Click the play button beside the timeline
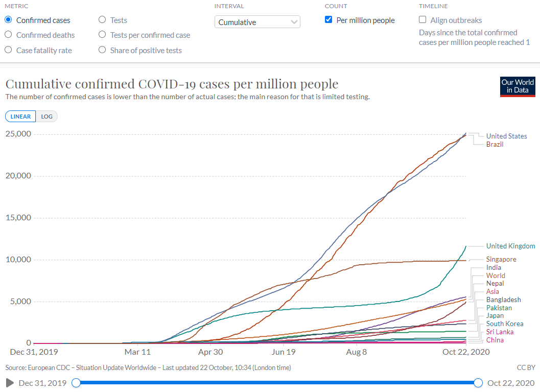The image size is (540, 392). click(x=10, y=383)
